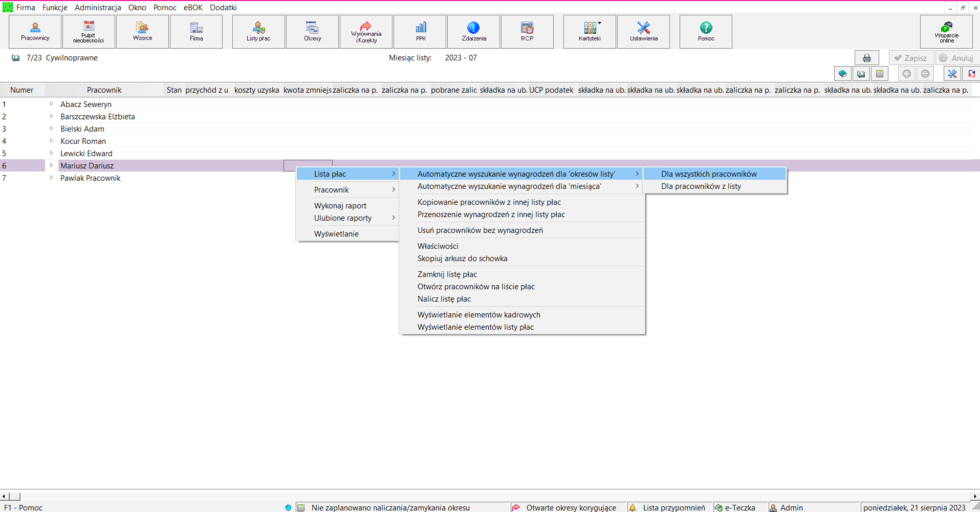The image size is (980, 512).
Task: Open the Pomoc menu in menu bar
Action: pyautogui.click(x=165, y=7)
